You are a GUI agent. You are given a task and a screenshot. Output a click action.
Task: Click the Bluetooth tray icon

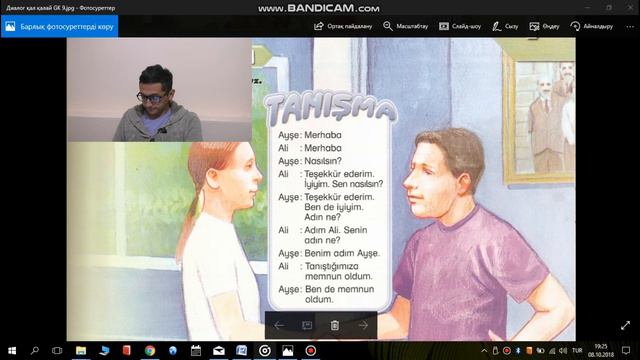coord(518,351)
